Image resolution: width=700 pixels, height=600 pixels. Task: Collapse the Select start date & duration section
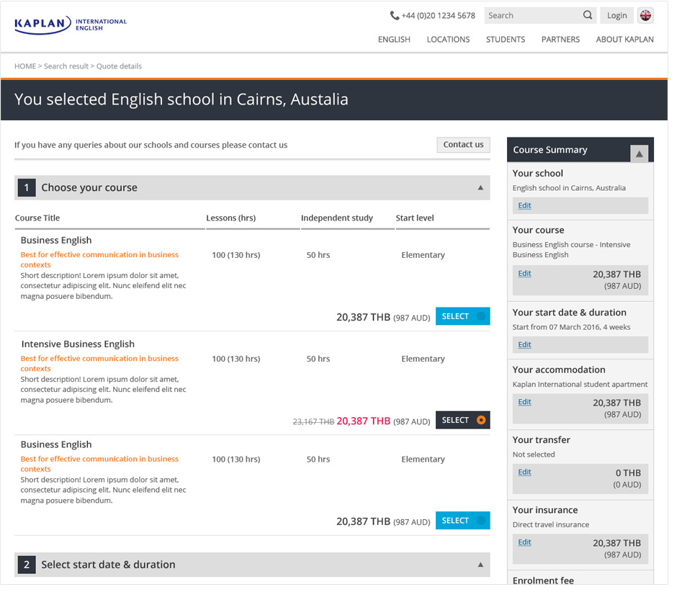[480, 565]
